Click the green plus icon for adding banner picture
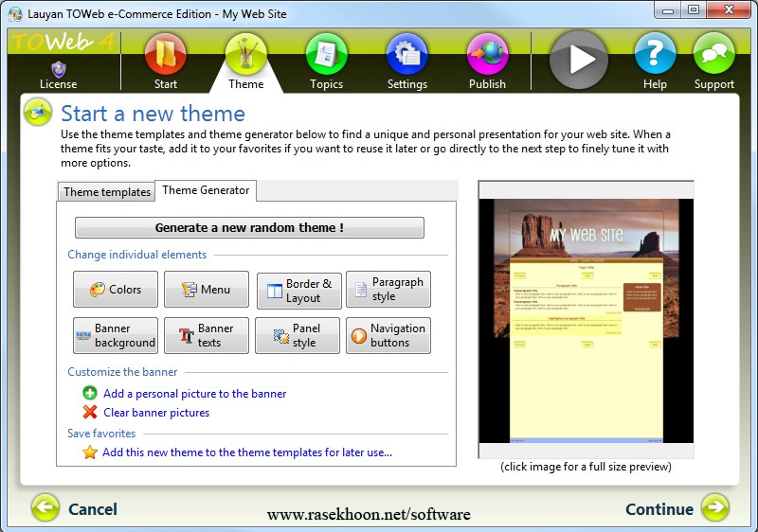Screen dimensions: 758x532 click(90, 393)
